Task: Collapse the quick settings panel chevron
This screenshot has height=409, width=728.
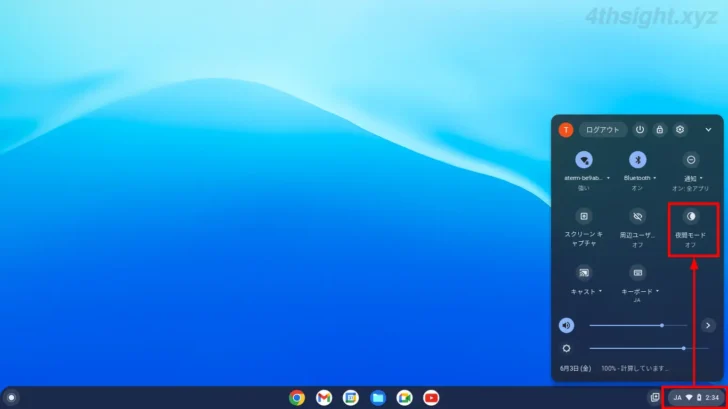Action: pos(708,130)
